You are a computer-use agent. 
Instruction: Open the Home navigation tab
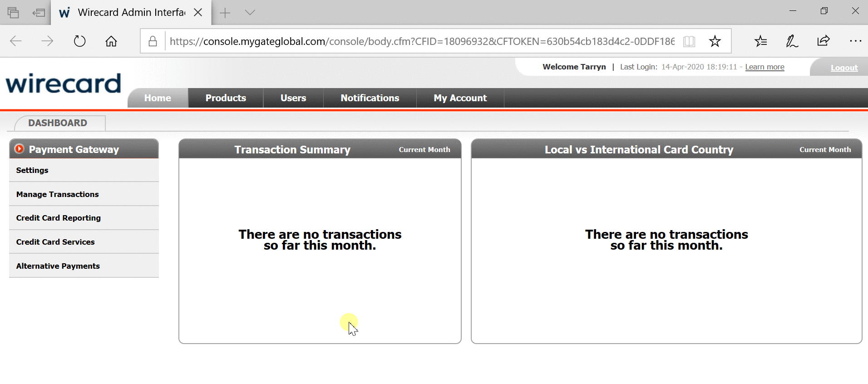click(x=158, y=98)
